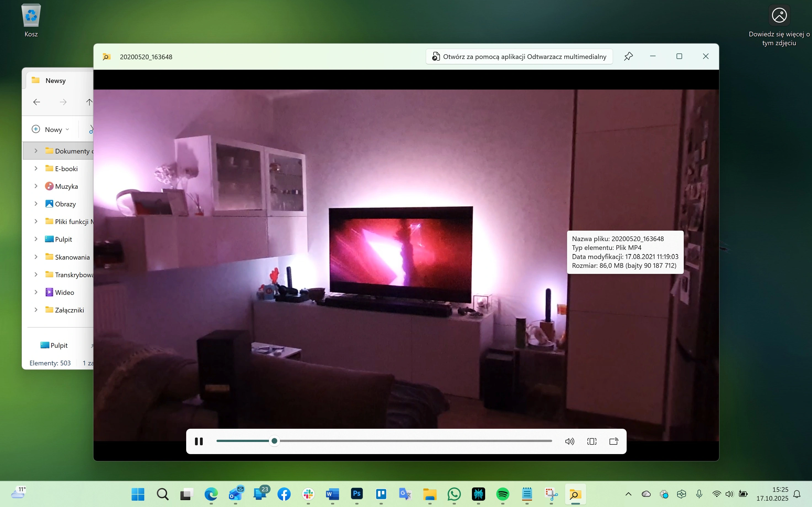Select Załączniki in navigation pane

coord(70,310)
